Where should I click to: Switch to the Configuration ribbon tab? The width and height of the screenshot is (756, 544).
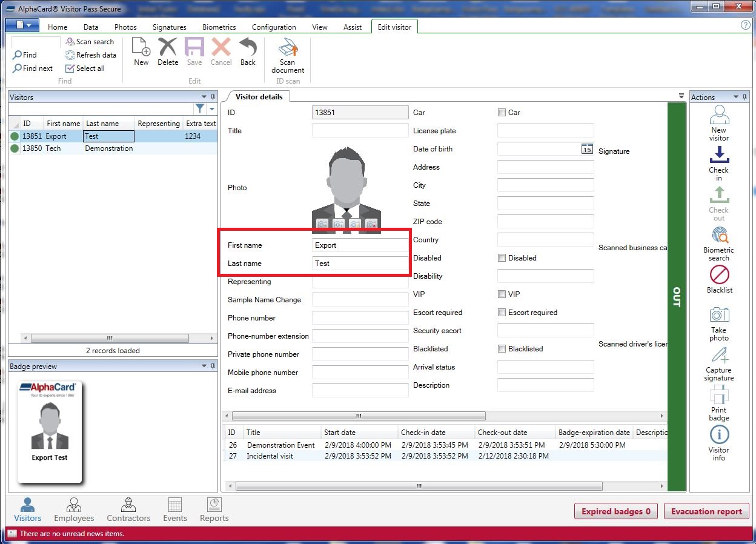click(274, 27)
